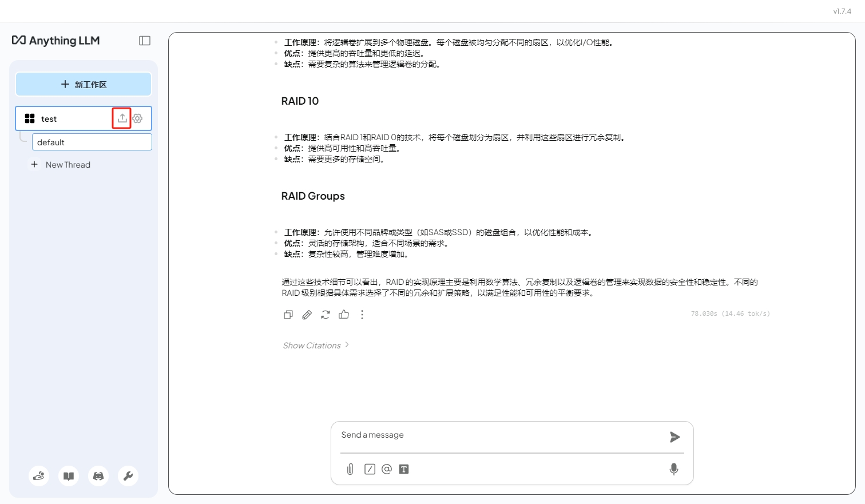
Task: Collapse the sidebar with the panel toggle
Action: point(145,41)
